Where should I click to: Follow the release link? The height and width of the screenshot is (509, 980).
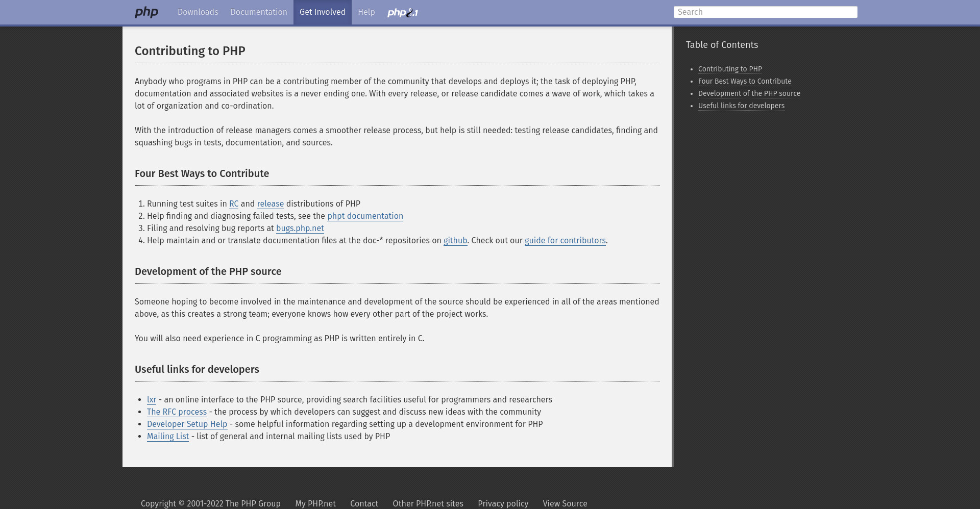coord(271,204)
